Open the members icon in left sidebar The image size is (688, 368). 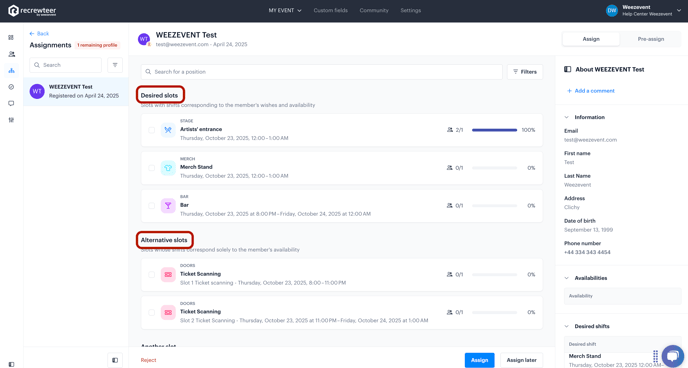pyautogui.click(x=11, y=54)
